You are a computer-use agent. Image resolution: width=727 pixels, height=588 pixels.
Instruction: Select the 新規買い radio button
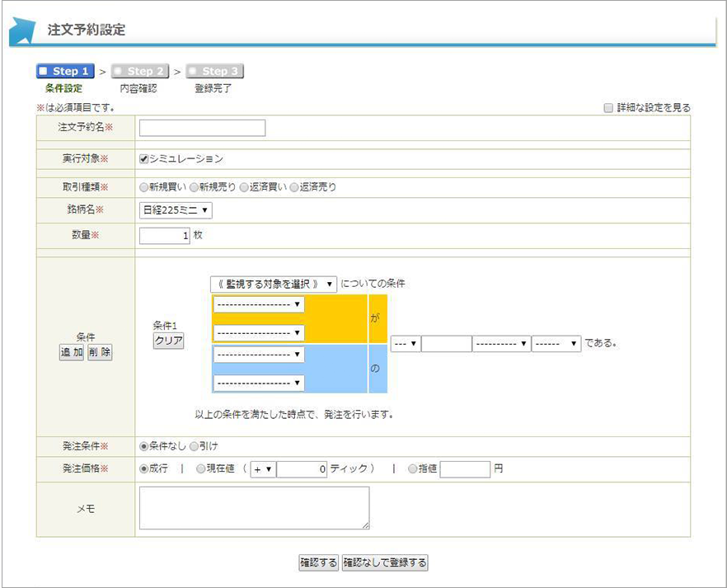[144, 187]
